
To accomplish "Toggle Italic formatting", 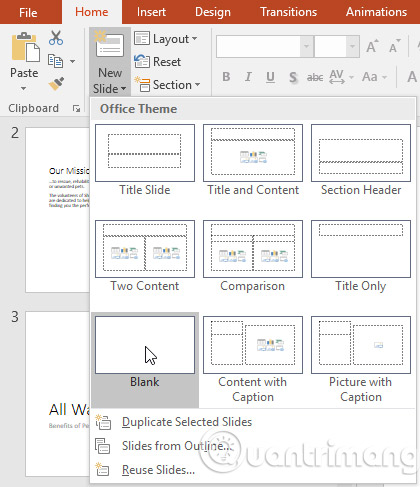I will coord(248,77).
